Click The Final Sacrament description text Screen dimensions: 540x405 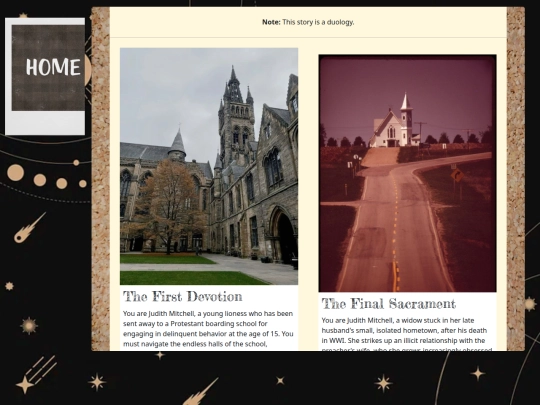tap(407, 335)
